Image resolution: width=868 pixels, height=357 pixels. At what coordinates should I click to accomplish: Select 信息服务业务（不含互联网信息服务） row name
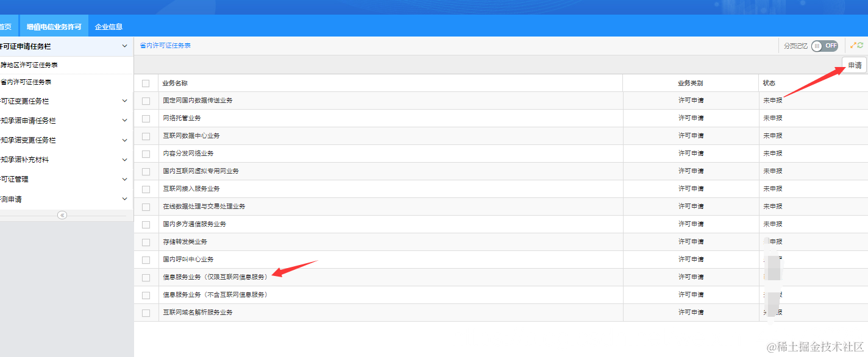point(215,295)
